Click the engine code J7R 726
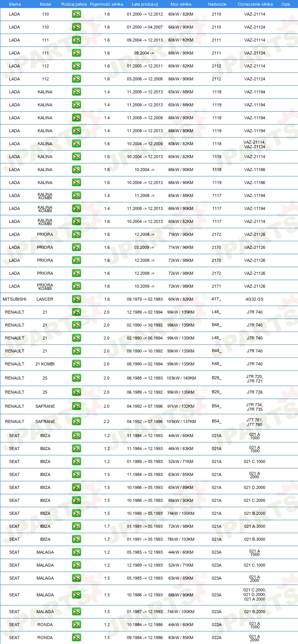Screen dimensions: 298x644 255,392
